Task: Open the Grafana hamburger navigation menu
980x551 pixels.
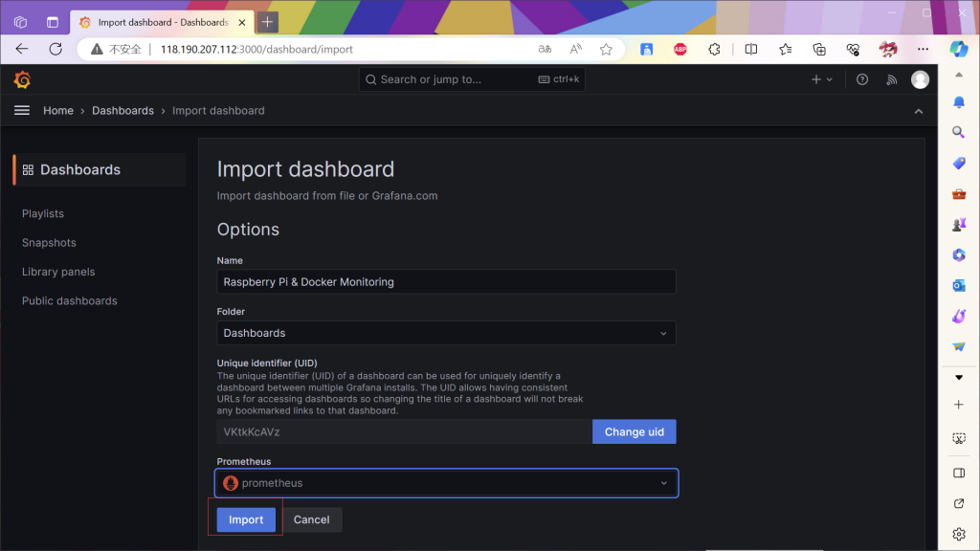Action: pos(22,111)
